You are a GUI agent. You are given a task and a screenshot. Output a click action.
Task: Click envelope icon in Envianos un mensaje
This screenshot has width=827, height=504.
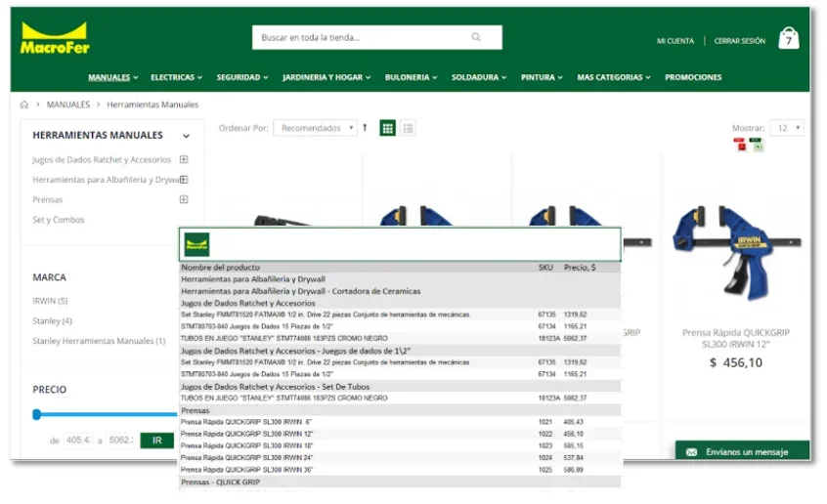[x=691, y=452]
